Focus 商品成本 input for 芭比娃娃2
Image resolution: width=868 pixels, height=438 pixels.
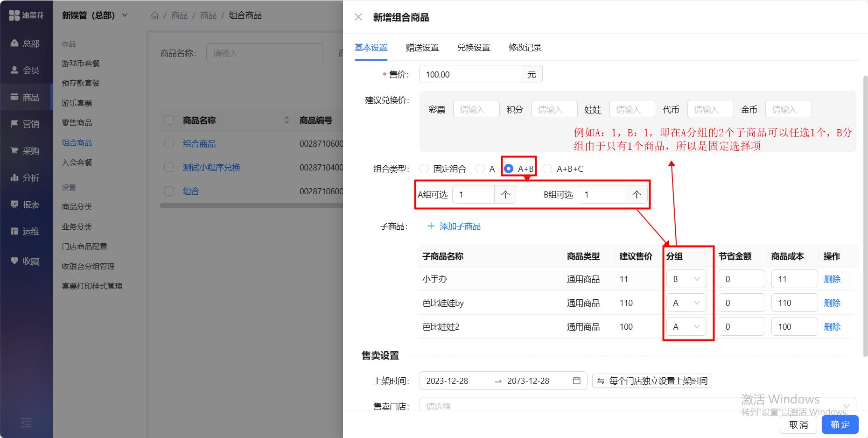point(794,326)
